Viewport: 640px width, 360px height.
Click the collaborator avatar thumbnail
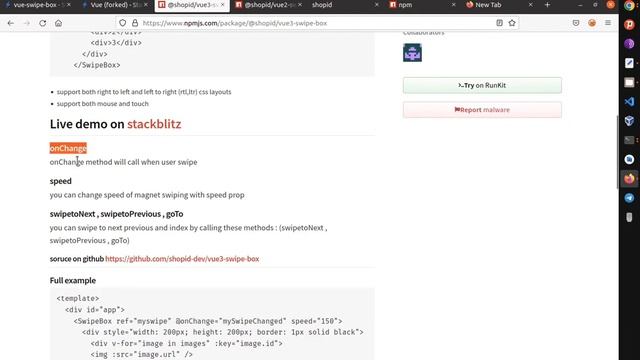click(x=412, y=53)
